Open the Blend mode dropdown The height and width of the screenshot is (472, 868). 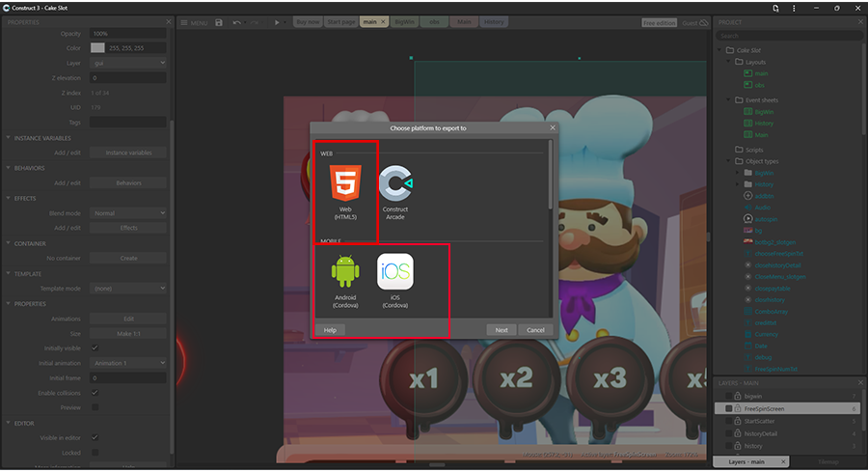tap(128, 213)
